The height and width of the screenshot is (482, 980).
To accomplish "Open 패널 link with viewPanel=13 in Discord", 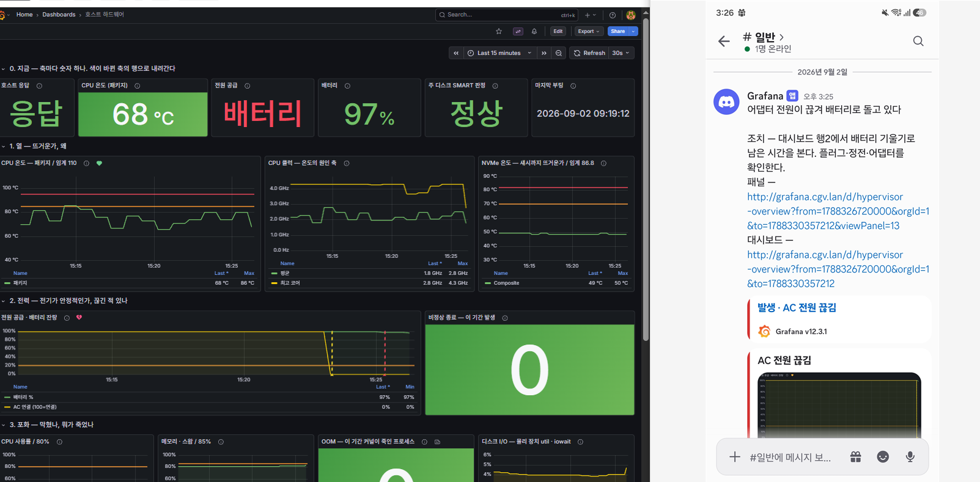I will [838, 211].
